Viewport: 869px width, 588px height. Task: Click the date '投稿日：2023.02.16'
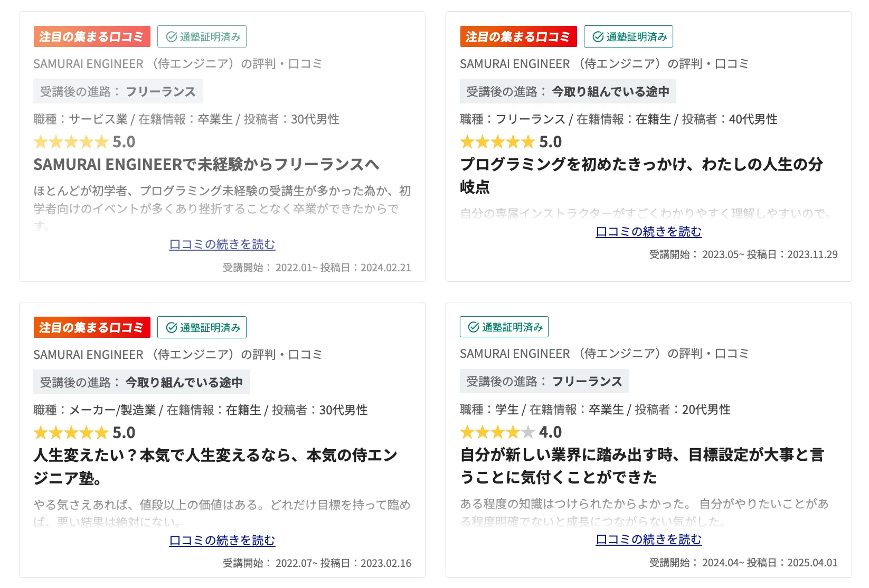click(x=366, y=563)
